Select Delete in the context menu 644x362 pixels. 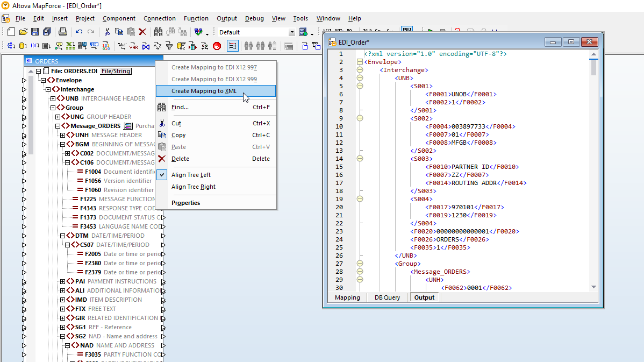coord(216,159)
